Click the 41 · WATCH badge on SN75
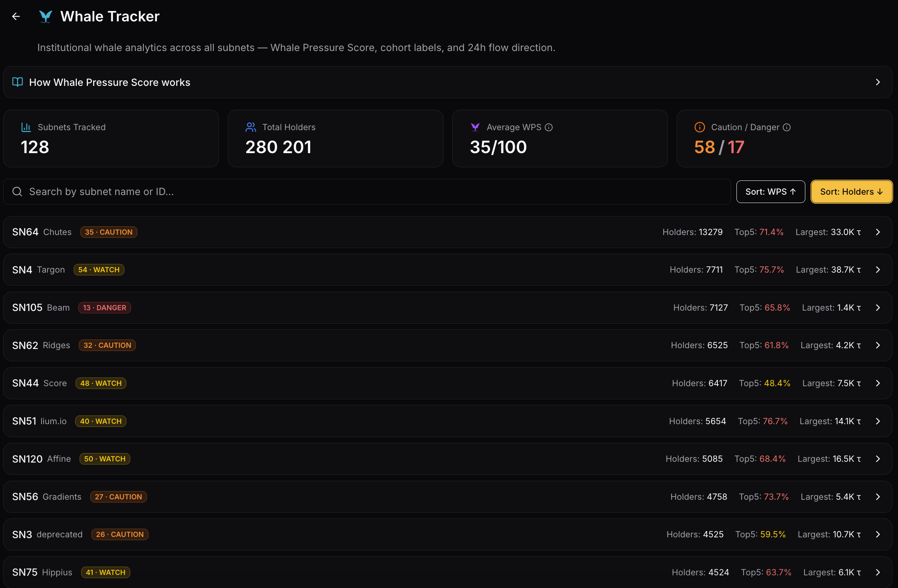The width and height of the screenshot is (898, 588). click(x=106, y=572)
